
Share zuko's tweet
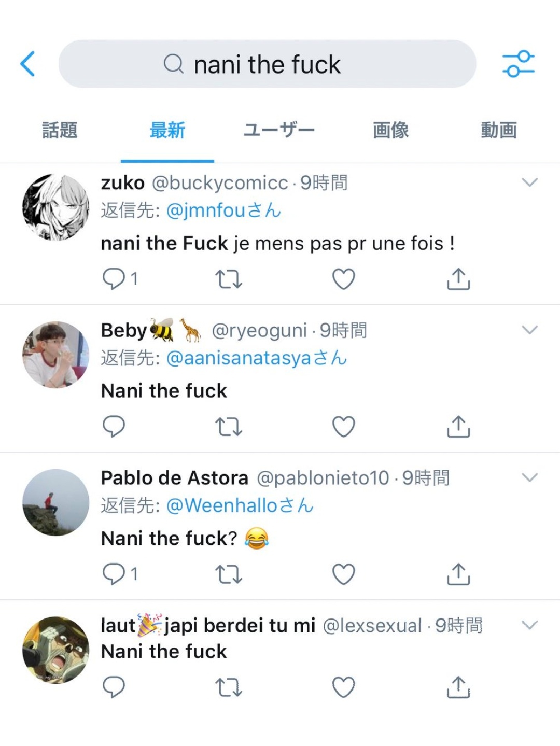pyautogui.click(x=458, y=279)
